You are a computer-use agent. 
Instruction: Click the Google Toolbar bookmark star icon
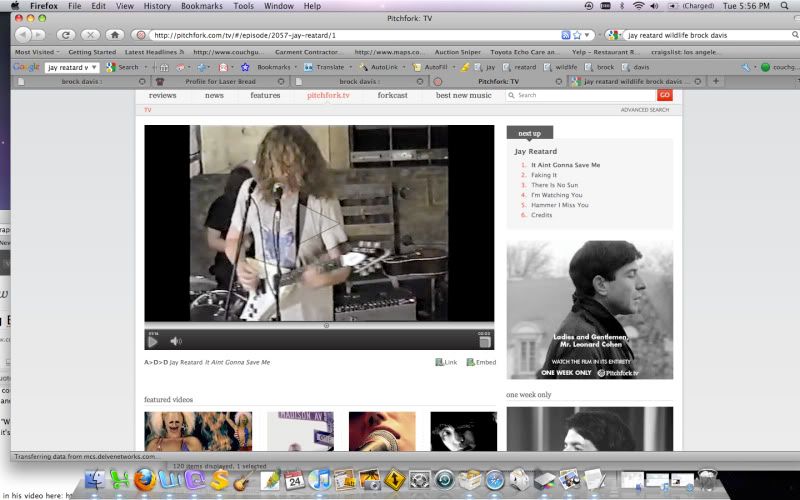[x=245, y=67]
